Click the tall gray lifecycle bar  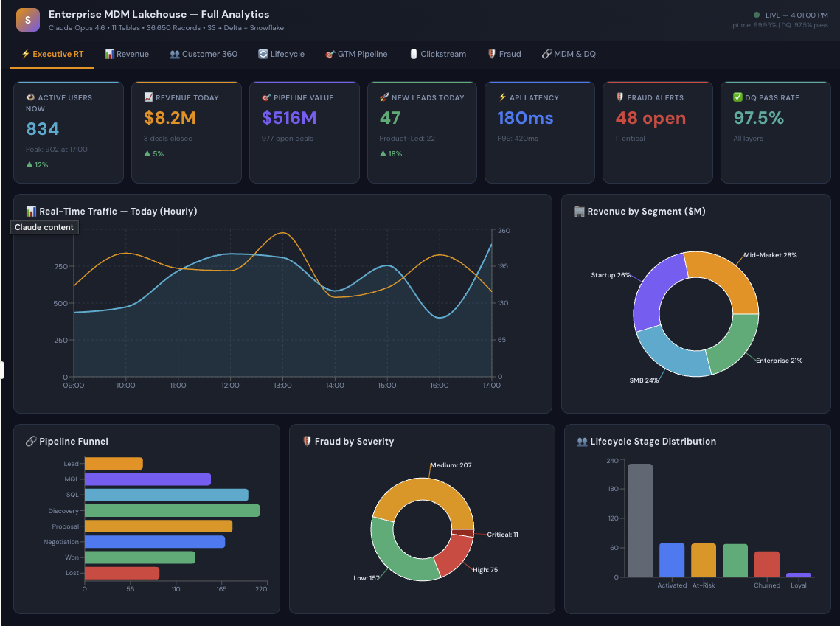pos(640,520)
